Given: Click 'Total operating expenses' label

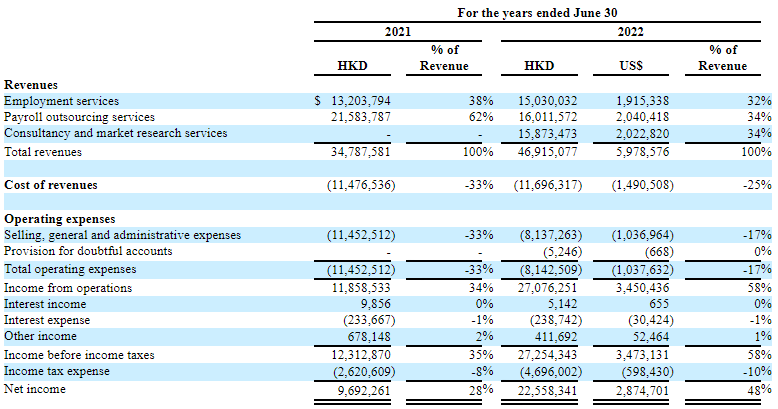Looking at the screenshot, I should pyautogui.click(x=70, y=269).
